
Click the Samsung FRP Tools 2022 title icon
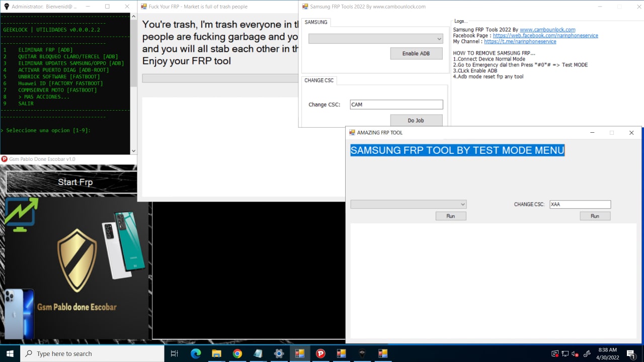click(x=305, y=7)
